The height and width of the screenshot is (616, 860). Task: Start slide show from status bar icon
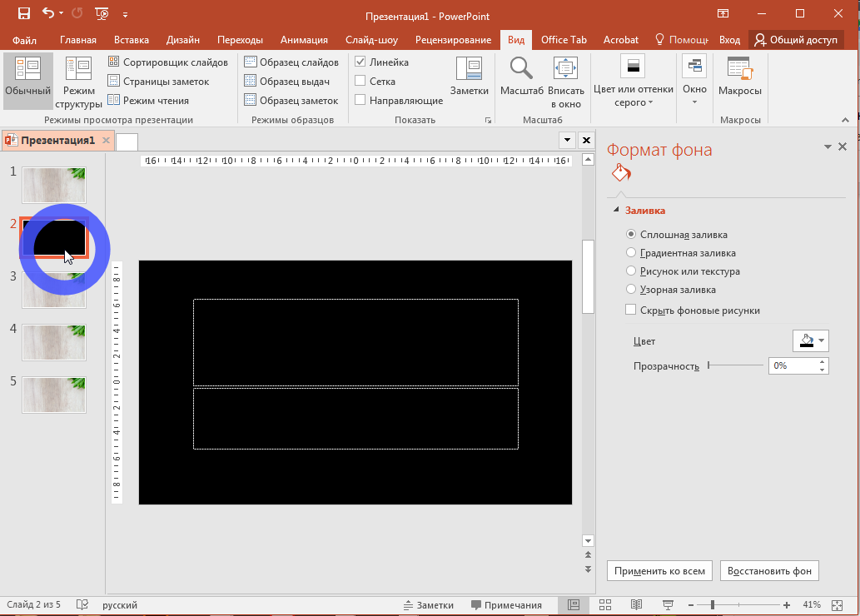coord(667,605)
